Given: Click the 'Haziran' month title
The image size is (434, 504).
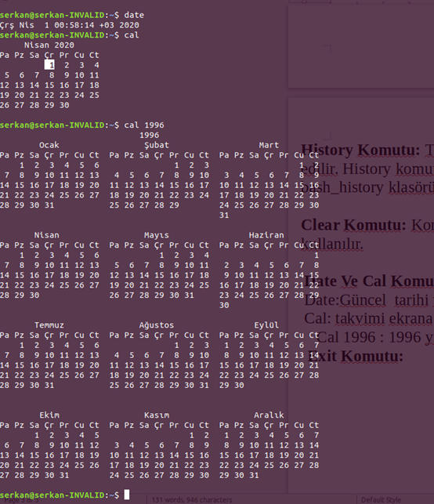Looking at the screenshot, I should [x=266, y=235].
